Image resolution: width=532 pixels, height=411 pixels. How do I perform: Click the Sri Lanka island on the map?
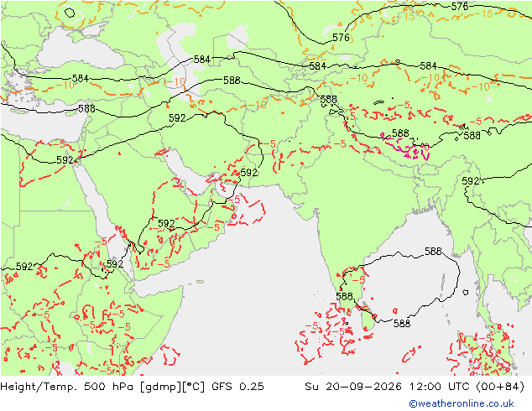tap(367, 317)
